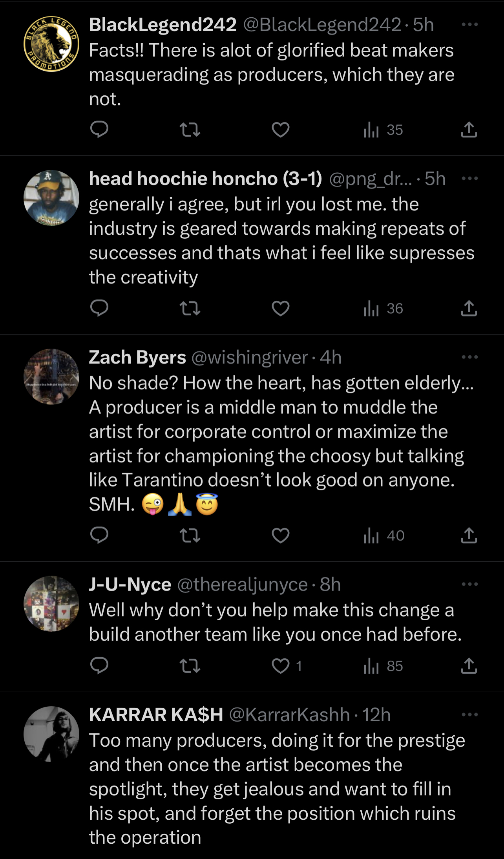Screen dimensions: 504x859
Task: Share BlackLegend242's tweet
Action: 469,130
